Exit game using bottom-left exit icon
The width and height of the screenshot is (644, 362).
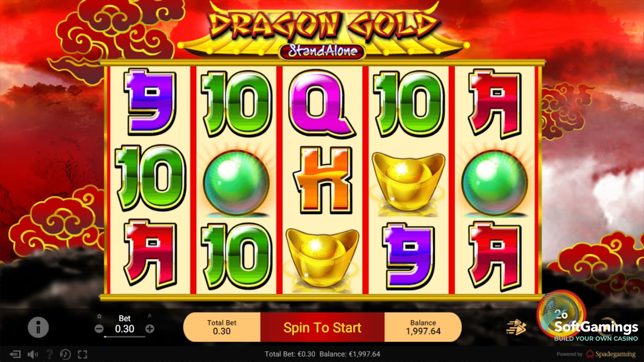tap(16, 354)
